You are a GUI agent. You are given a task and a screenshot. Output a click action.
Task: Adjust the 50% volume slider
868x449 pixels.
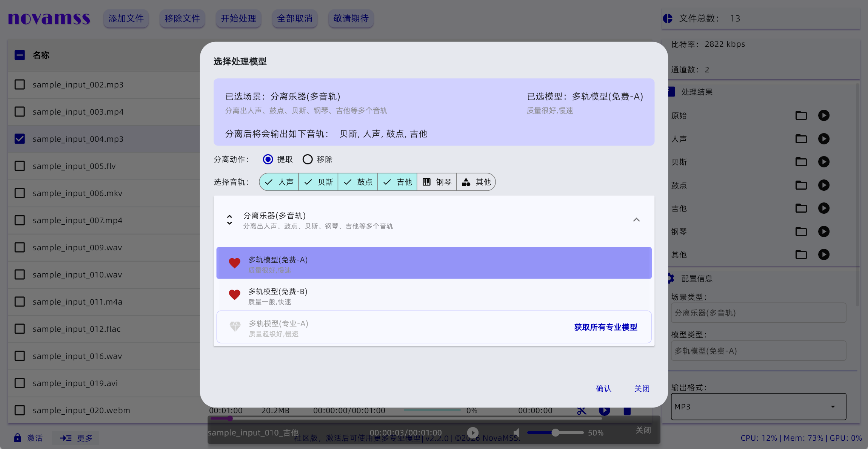pos(555,433)
